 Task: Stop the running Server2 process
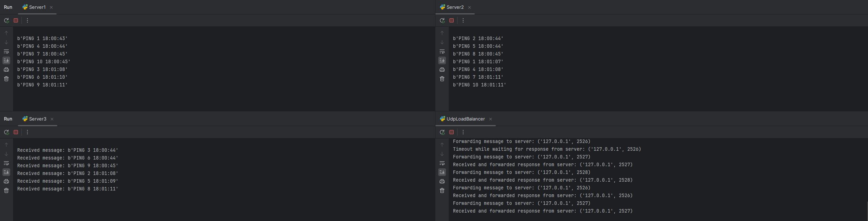click(452, 20)
